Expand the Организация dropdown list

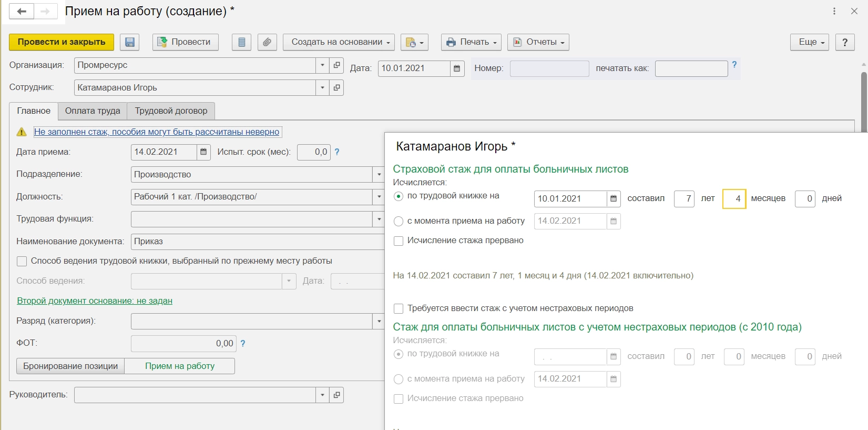point(322,65)
